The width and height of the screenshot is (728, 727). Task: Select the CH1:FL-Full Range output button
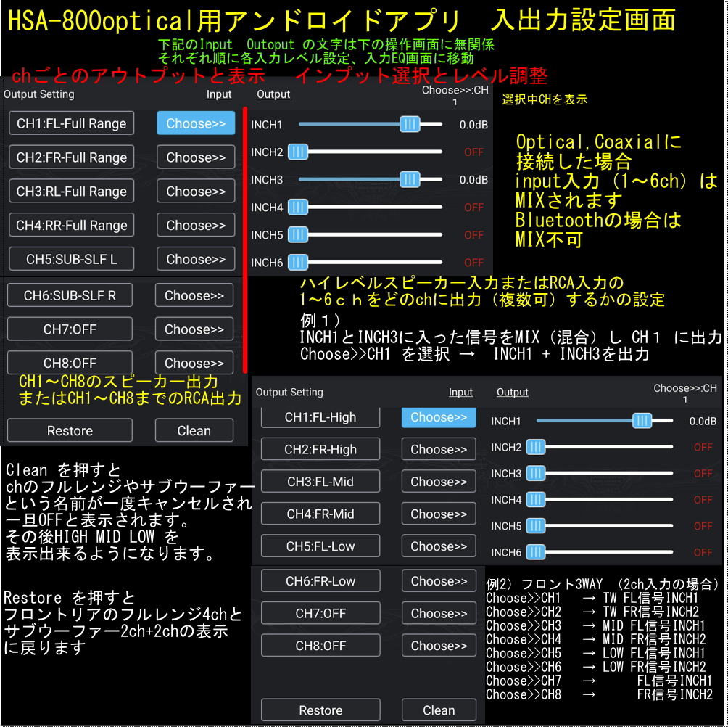tap(71, 123)
